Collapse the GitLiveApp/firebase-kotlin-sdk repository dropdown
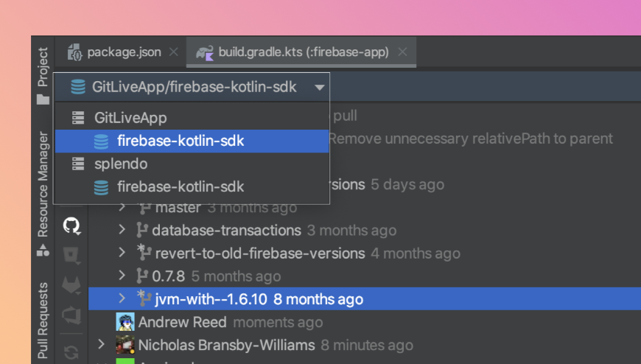This screenshot has width=641, height=364. 319,87
